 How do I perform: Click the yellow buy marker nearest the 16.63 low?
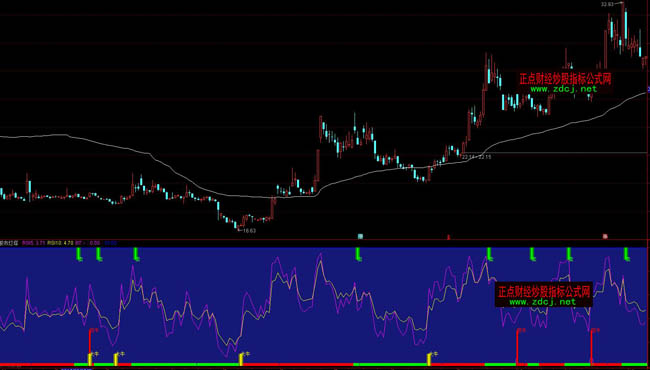click(242, 359)
